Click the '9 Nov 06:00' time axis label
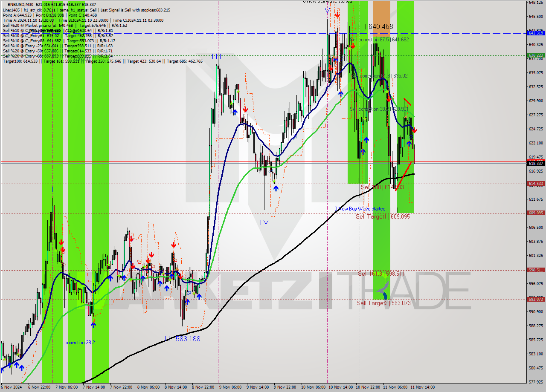Viewport: 546px width, 392px height. (230, 387)
